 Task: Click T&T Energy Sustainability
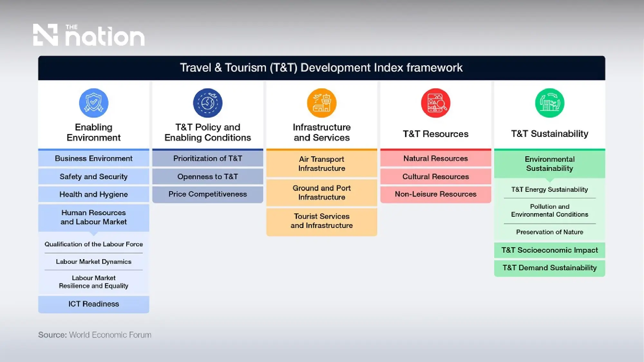[550, 190]
